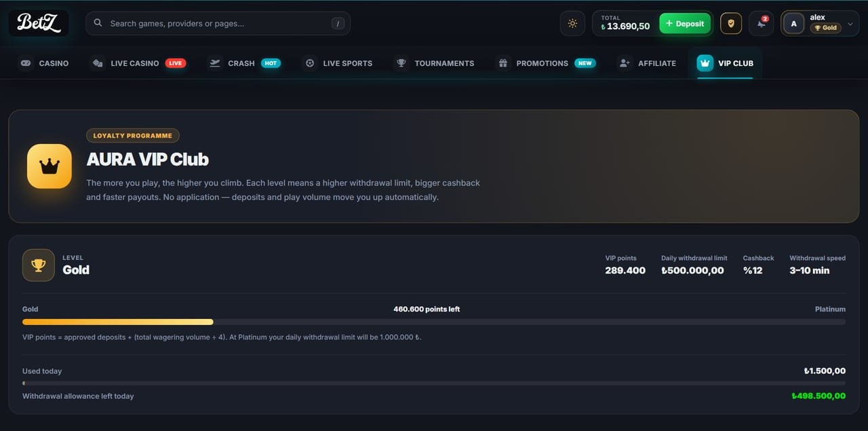Click the slash shortcut key badge
Screen dimensions: 868x431
[338, 24]
